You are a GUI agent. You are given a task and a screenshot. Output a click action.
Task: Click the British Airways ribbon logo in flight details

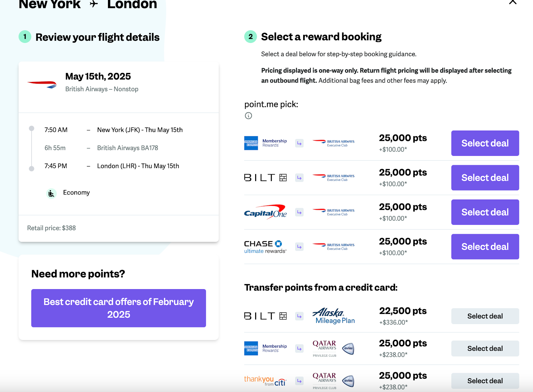pos(42,85)
